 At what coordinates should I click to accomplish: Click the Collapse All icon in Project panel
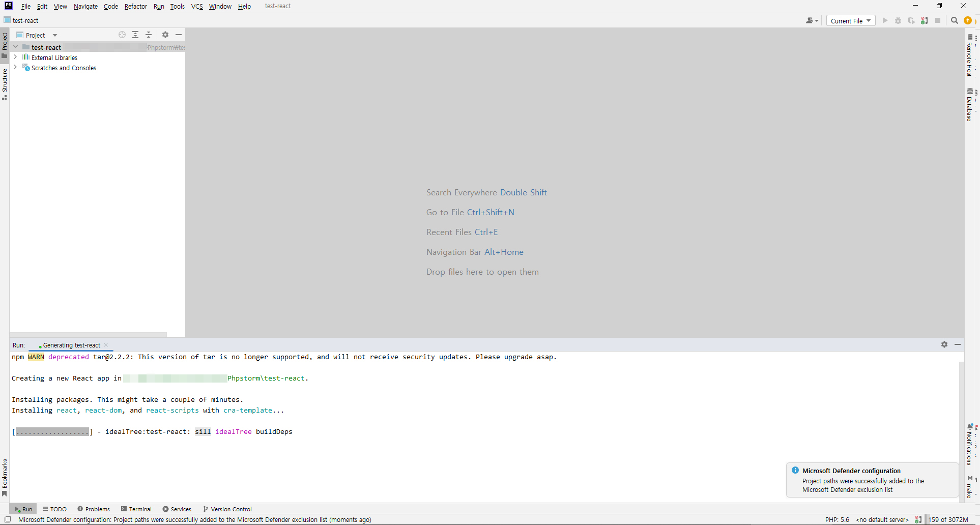click(149, 35)
